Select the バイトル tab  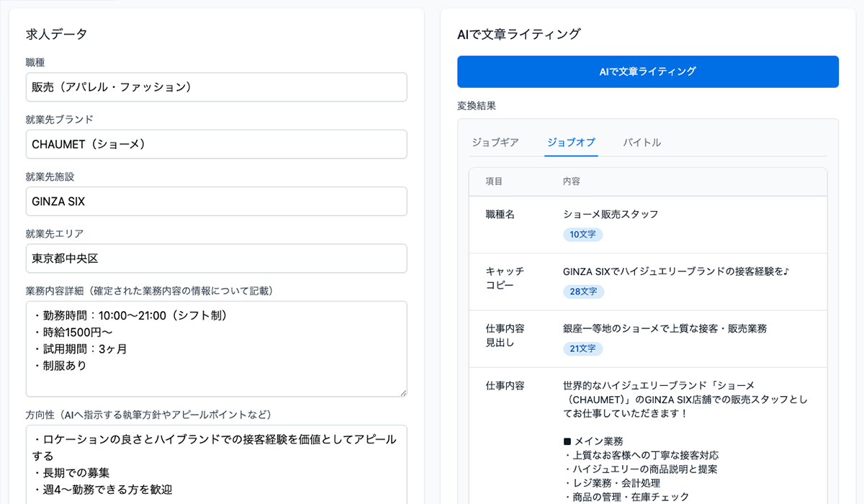pos(642,143)
